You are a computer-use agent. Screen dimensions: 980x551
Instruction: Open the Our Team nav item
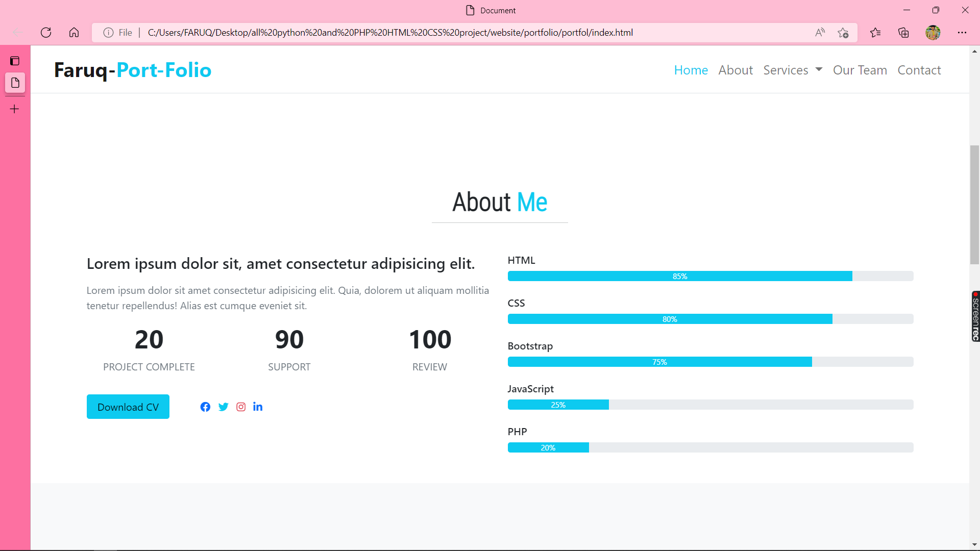pyautogui.click(x=860, y=70)
